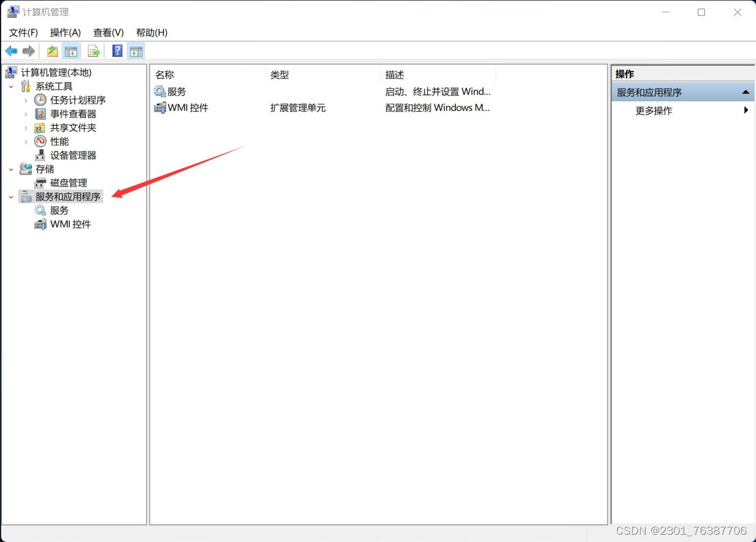Click the 服务 gear icon in tree
756x542 pixels.
(x=40, y=210)
